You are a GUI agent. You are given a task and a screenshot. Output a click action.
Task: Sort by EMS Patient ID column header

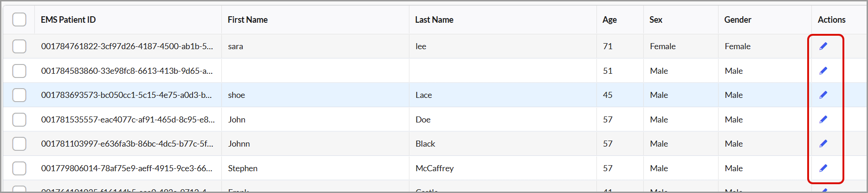pyautogui.click(x=68, y=19)
